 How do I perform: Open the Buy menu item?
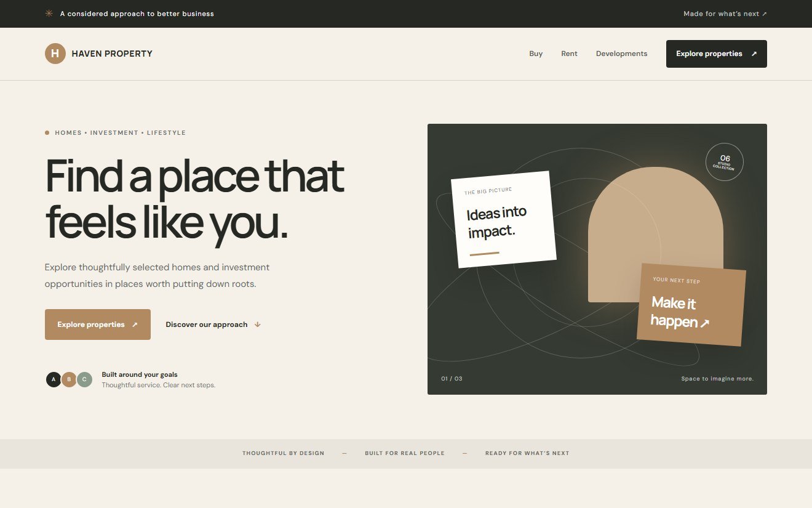tap(536, 54)
